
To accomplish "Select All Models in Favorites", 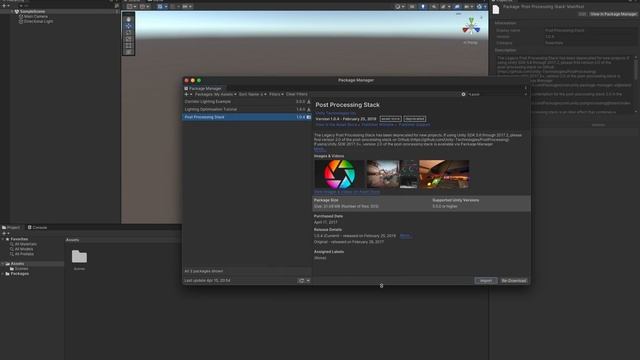I will pos(22,249).
